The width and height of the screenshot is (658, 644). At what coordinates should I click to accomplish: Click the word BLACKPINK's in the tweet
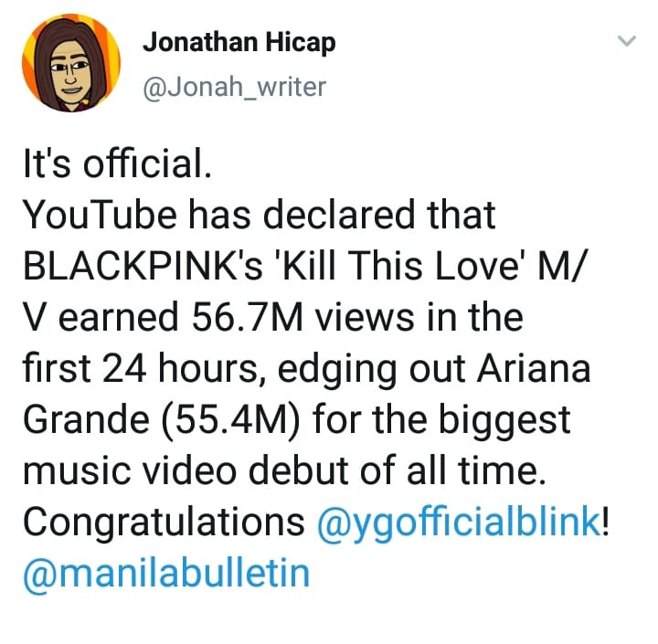point(143,266)
